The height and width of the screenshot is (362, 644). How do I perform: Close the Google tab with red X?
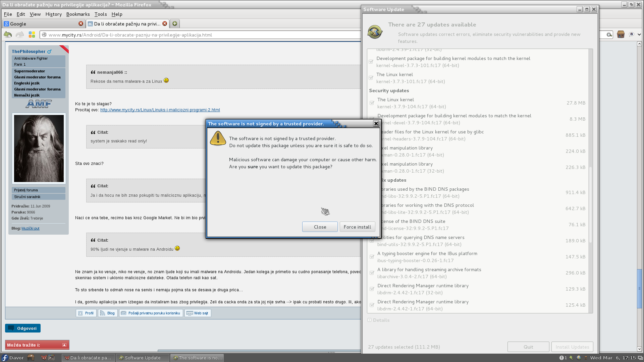point(81,24)
